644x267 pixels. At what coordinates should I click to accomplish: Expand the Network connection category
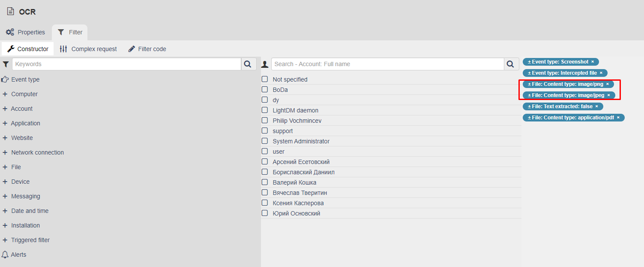(5, 152)
